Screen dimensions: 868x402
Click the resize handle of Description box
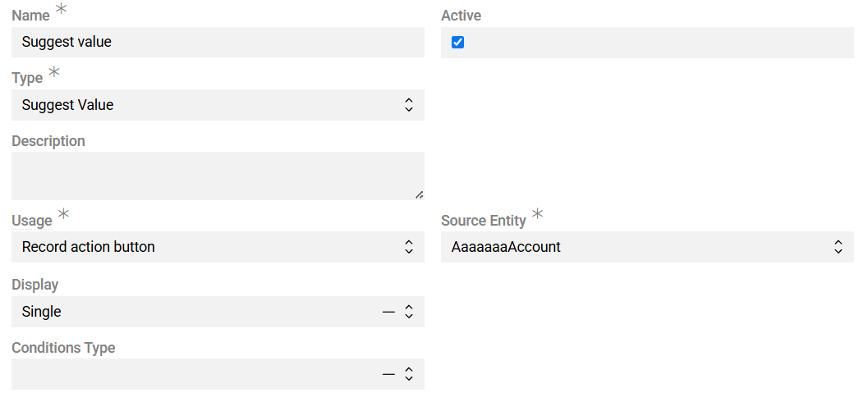tap(419, 194)
